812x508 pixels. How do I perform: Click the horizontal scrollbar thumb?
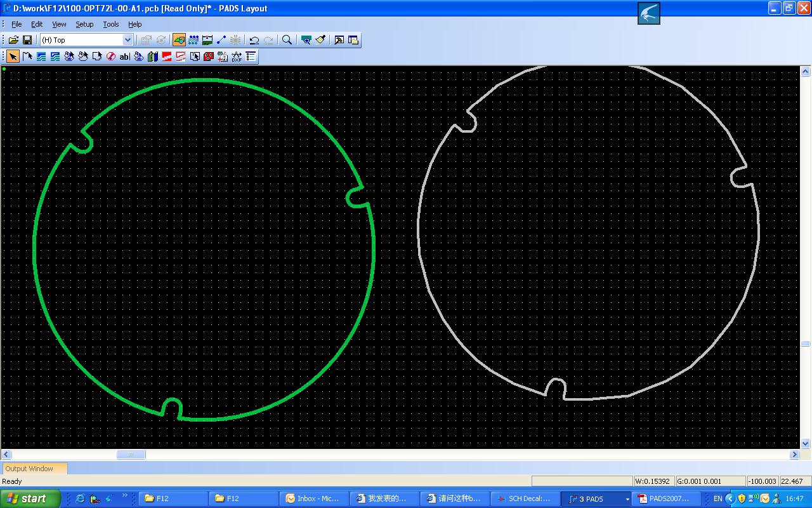click(131, 454)
